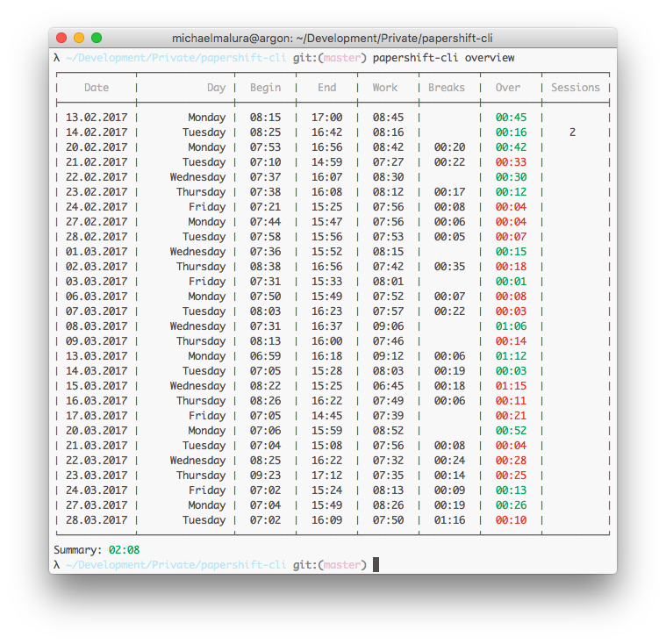Click the Breaks column header

(x=447, y=88)
